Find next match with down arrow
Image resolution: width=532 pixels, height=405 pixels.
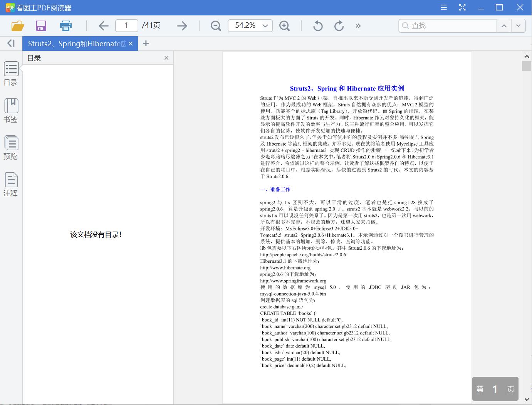click(x=518, y=25)
